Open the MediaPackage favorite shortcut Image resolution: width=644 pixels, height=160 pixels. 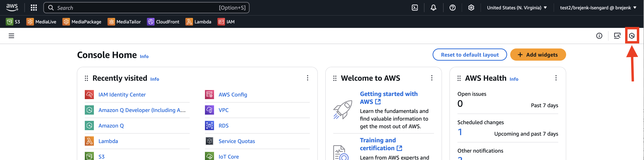(82, 22)
